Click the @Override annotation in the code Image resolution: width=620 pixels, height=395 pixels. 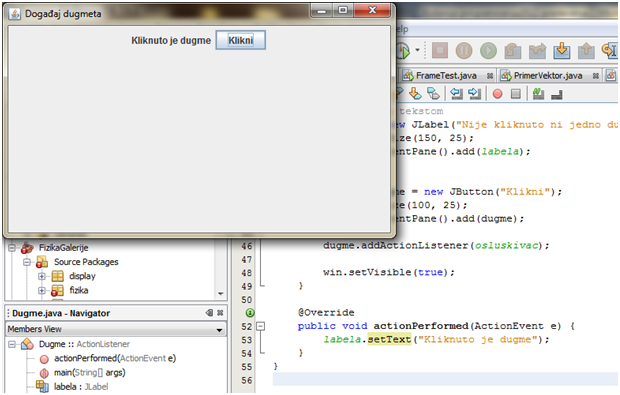326,313
